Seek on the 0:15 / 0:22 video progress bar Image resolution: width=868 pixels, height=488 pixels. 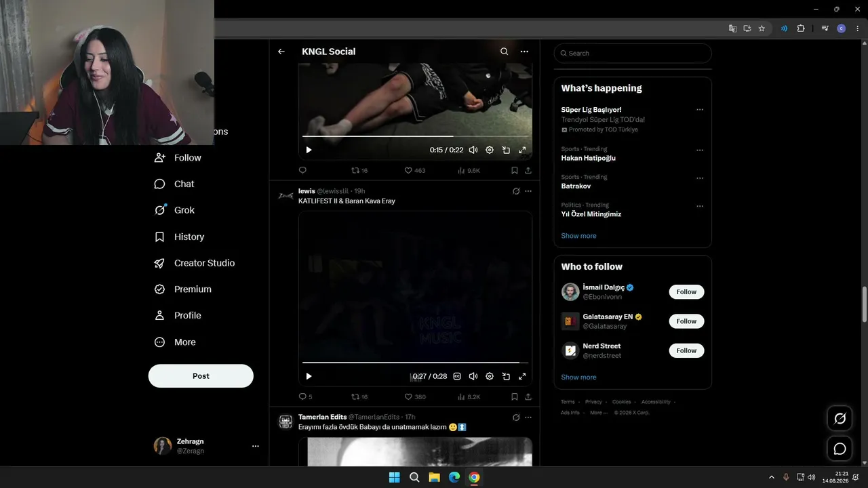[x=415, y=136]
